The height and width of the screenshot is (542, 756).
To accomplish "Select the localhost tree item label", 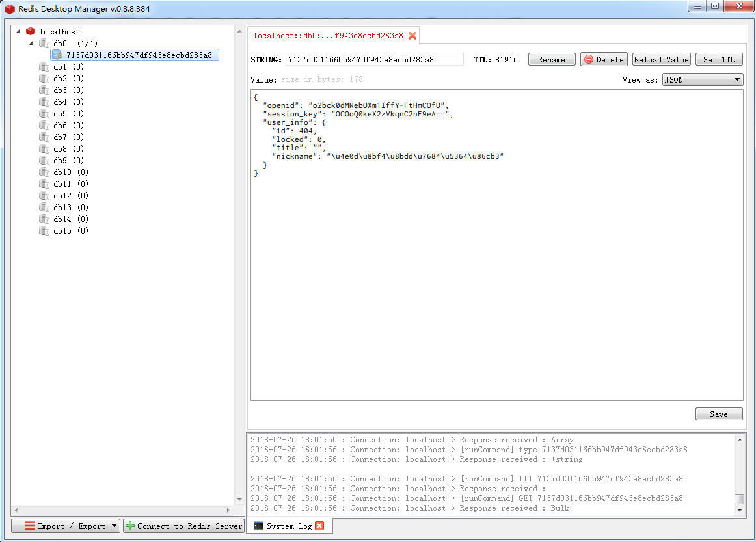I will point(59,32).
